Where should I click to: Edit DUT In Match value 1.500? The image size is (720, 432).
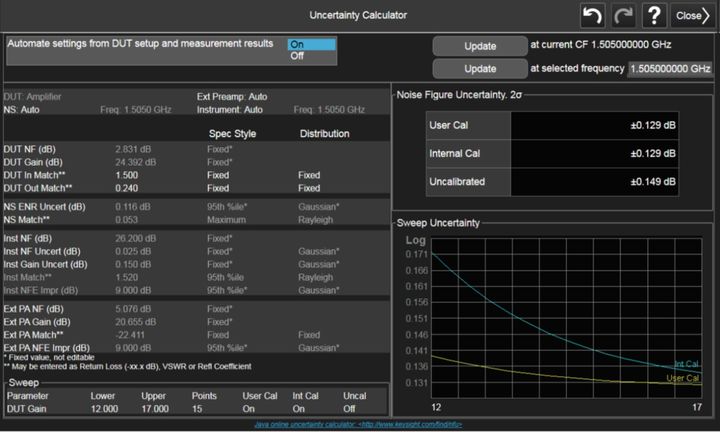[130, 174]
